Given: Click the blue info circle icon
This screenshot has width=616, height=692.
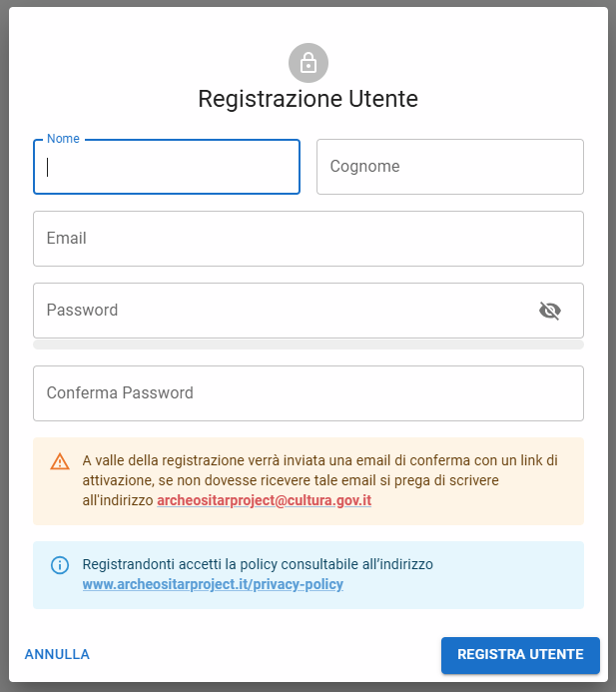Looking at the screenshot, I should pyautogui.click(x=60, y=565).
